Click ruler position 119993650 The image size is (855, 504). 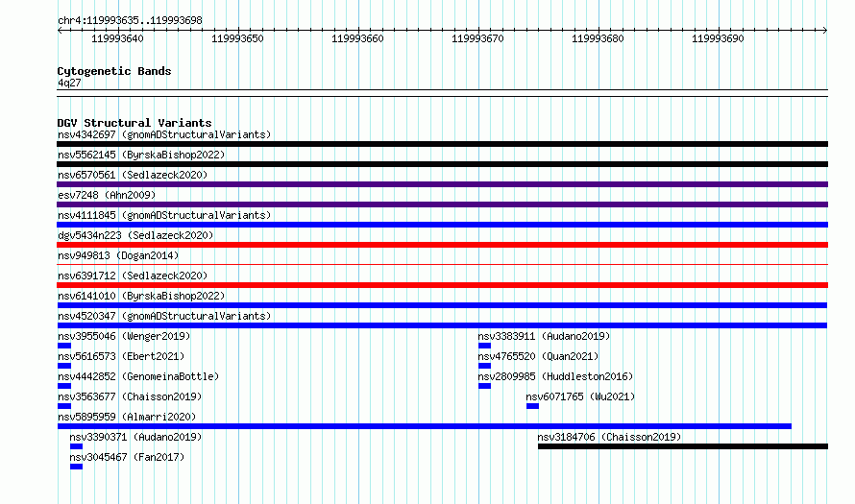click(237, 38)
